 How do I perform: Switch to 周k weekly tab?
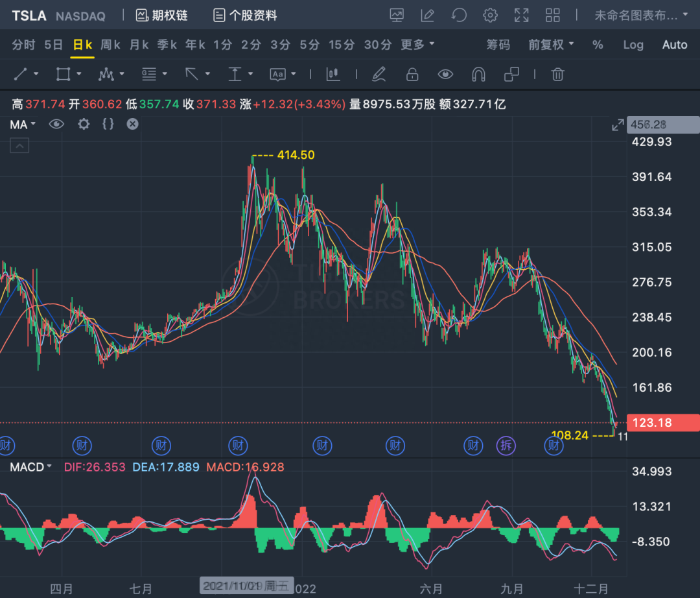click(x=110, y=45)
